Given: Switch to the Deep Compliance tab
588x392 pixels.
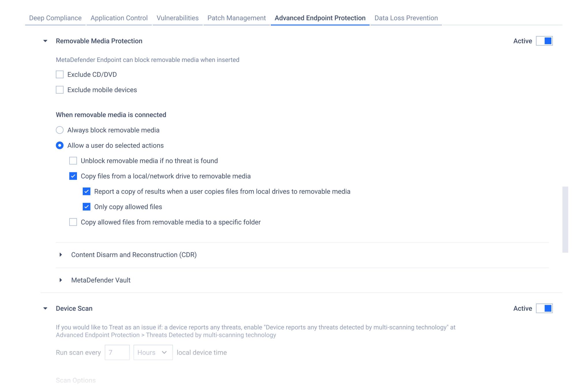Looking at the screenshot, I should pyautogui.click(x=55, y=18).
